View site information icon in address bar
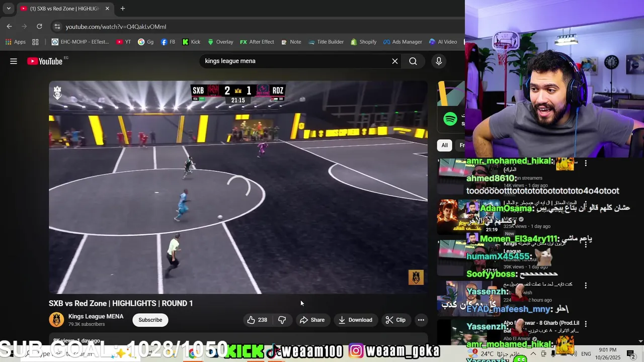 (x=57, y=27)
